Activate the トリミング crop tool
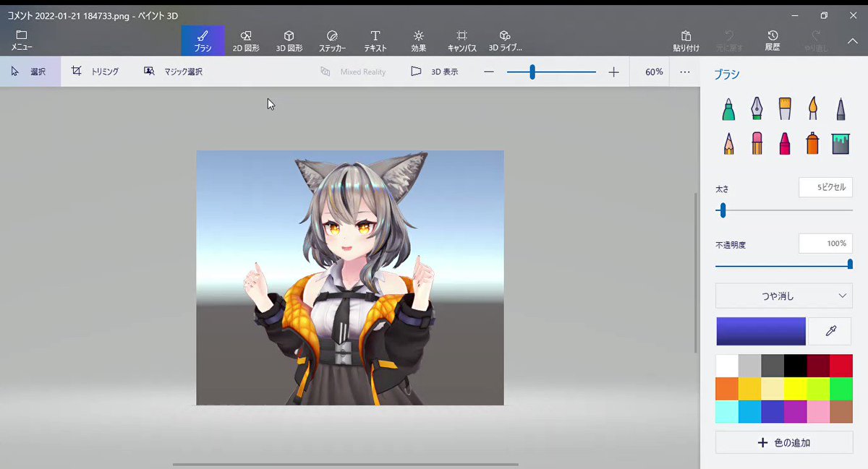The width and height of the screenshot is (868, 469). pos(95,72)
